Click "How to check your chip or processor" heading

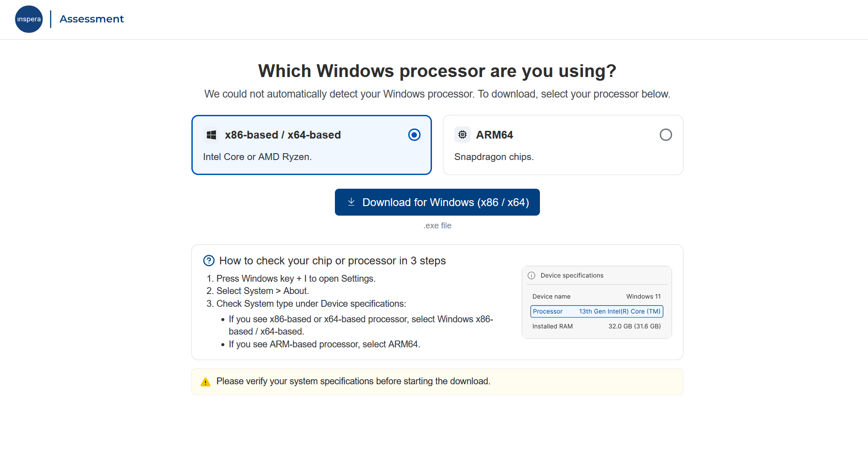tap(333, 261)
